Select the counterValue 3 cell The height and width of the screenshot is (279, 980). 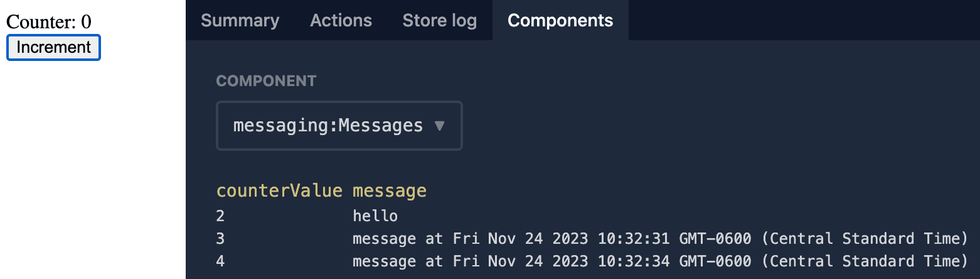pyautogui.click(x=220, y=239)
